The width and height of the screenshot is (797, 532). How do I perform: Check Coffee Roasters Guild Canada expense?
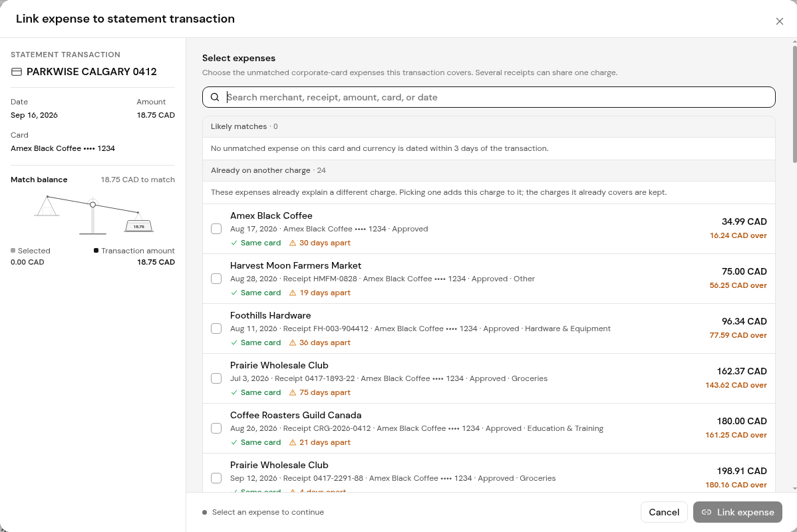tap(216, 428)
